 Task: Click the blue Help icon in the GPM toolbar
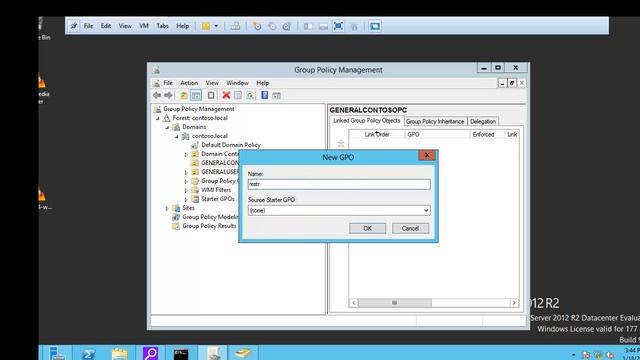tap(264, 96)
